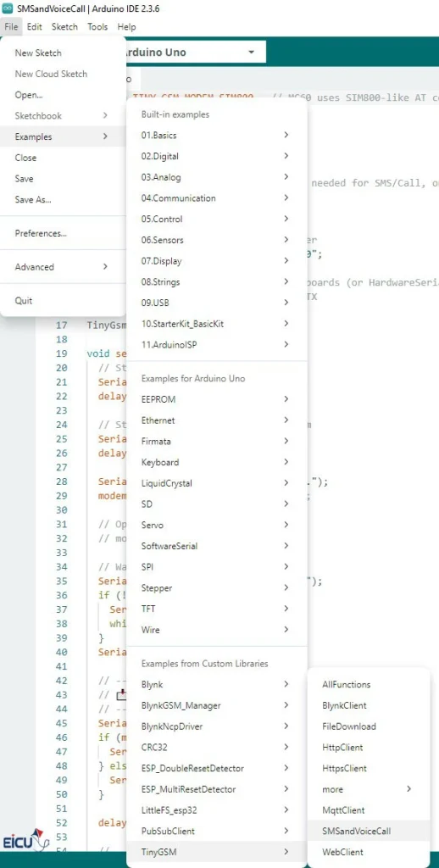The image size is (439, 868).
Task: Choose Save from the File menu
Action: (63, 179)
